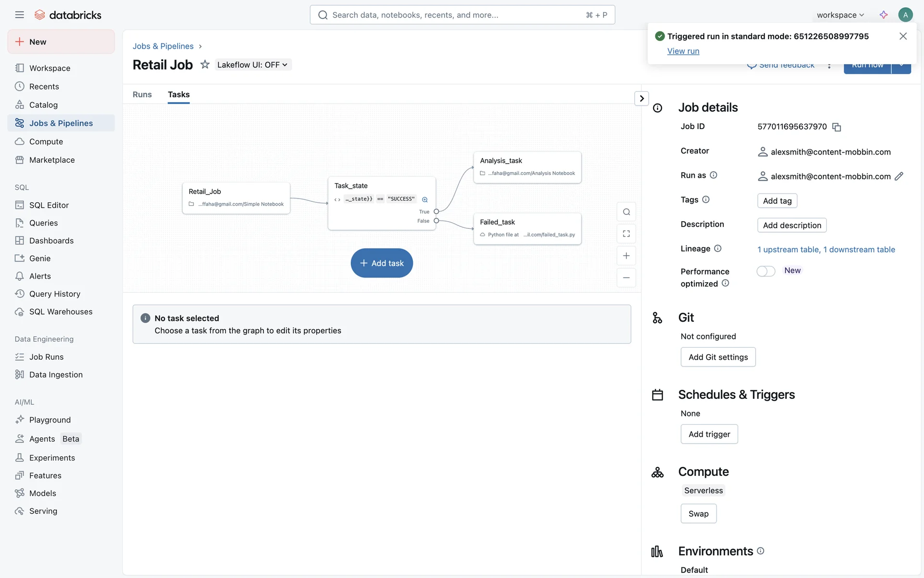Toggle Performance optimized switch
The height and width of the screenshot is (578, 924).
click(766, 271)
